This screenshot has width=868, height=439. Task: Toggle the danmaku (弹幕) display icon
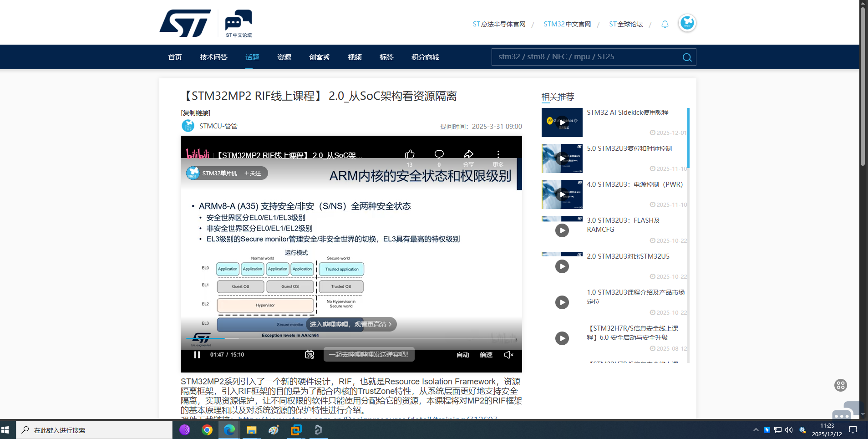(310, 355)
